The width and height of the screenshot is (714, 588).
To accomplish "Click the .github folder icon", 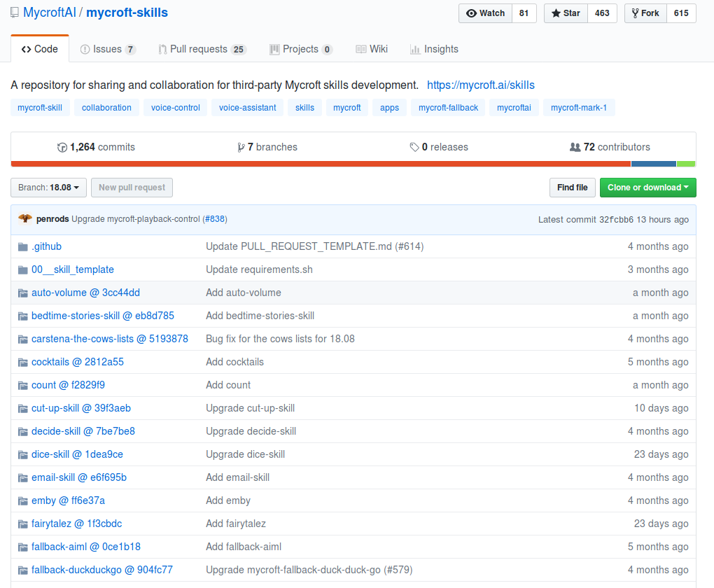I will 23,247.
